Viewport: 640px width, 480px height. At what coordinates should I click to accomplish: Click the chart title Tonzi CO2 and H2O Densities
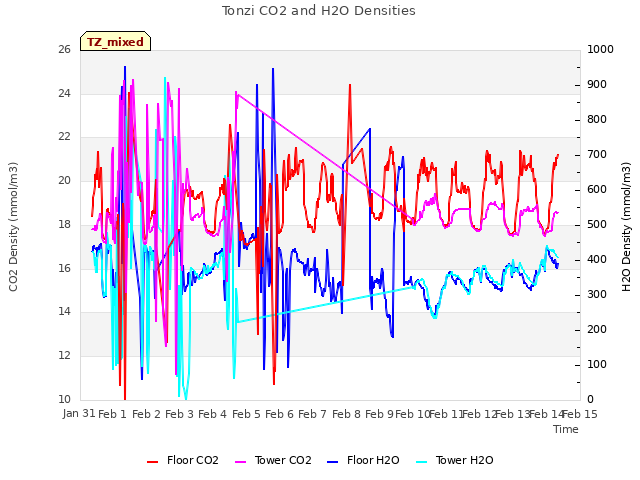pos(318,11)
